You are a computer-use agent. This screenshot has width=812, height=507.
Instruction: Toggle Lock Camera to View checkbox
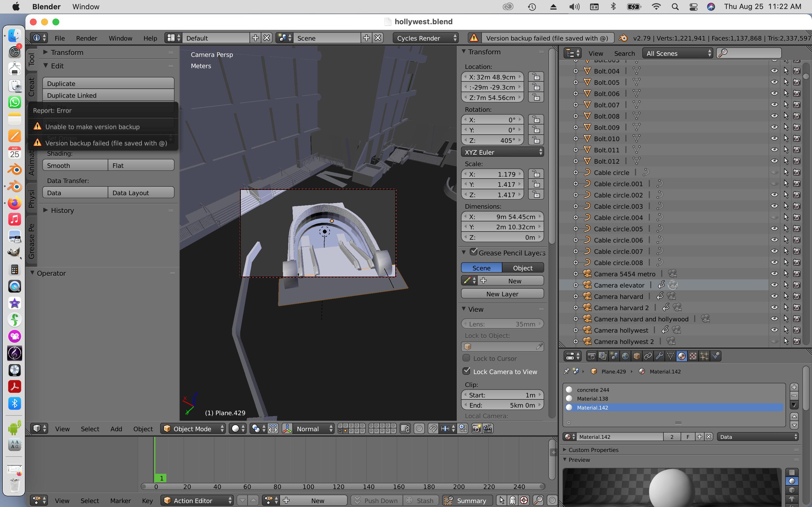466,371
